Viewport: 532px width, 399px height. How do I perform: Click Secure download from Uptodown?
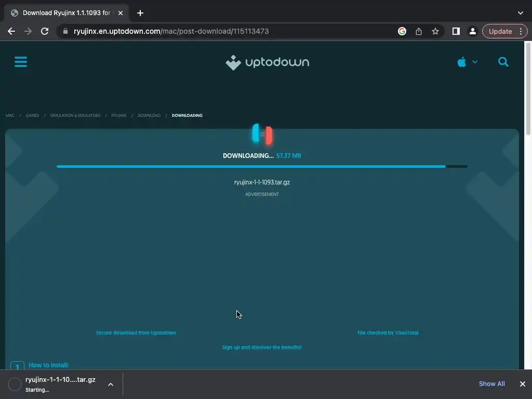(136, 333)
